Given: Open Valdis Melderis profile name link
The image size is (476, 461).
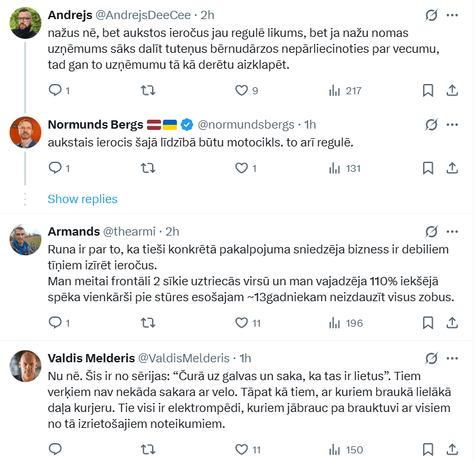Looking at the screenshot, I should coord(90,358).
